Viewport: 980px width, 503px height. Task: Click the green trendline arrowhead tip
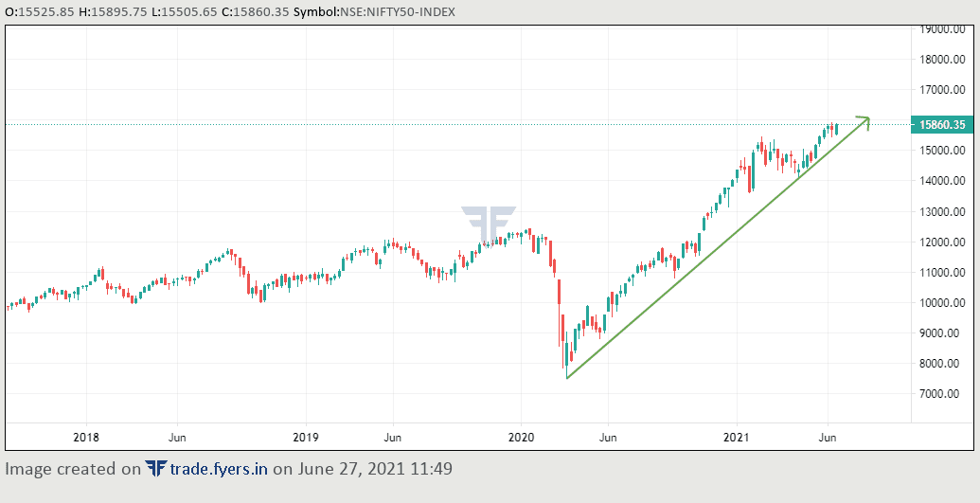(x=866, y=118)
